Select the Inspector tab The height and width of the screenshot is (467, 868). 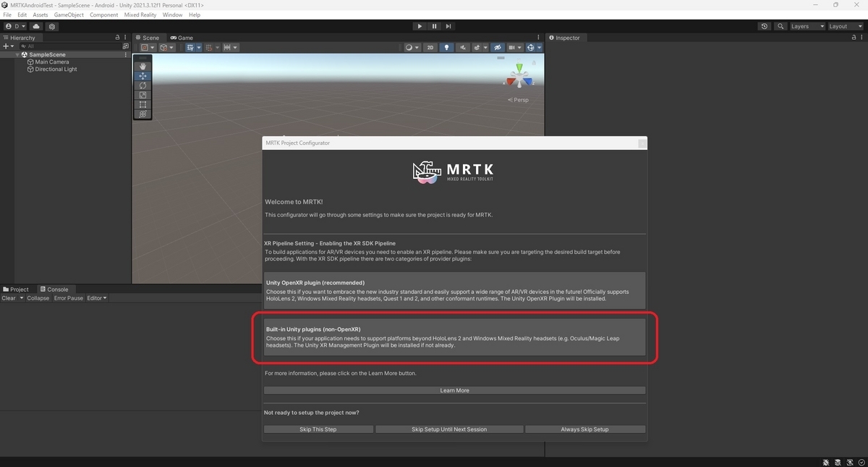(x=565, y=38)
